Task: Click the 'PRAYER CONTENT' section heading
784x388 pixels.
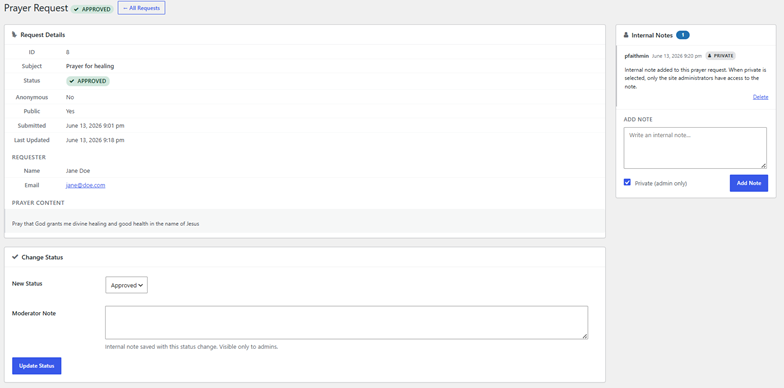Action: click(x=38, y=203)
